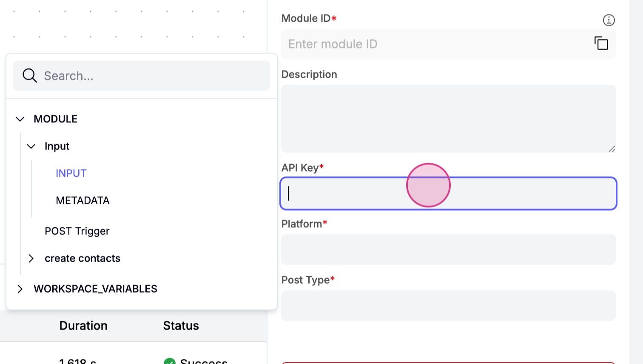Expand the WORKSPACE_VARIABLES section

pos(20,289)
